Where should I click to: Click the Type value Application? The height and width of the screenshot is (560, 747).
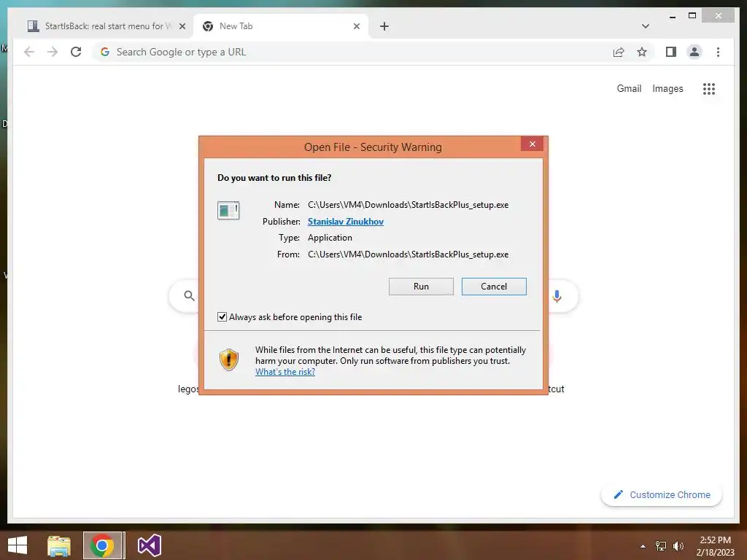click(x=330, y=238)
